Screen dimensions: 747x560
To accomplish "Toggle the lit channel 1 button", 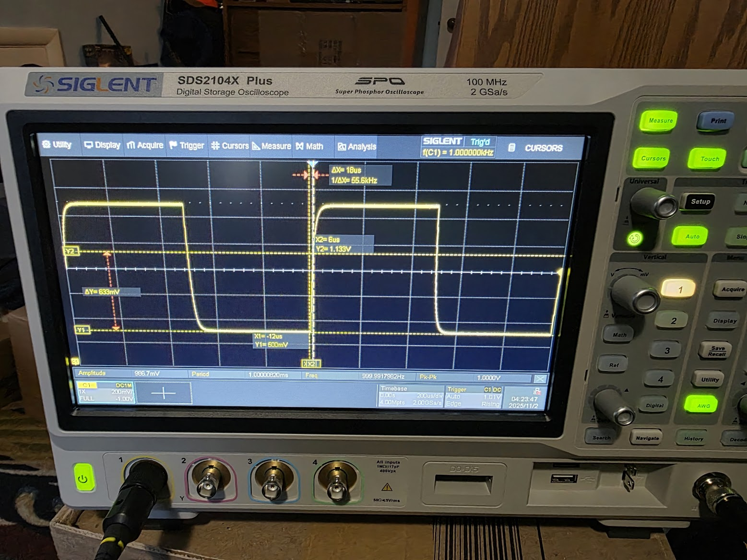I will click(679, 289).
